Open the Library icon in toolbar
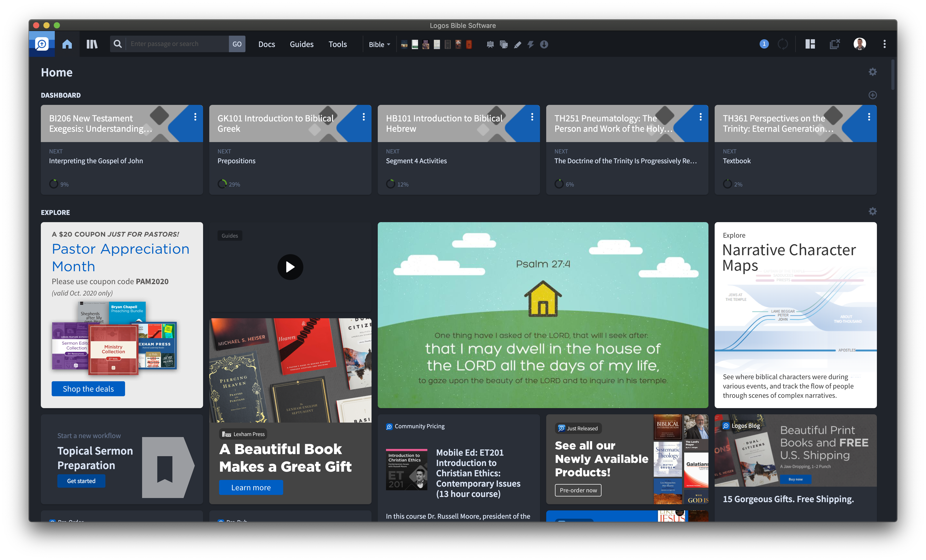Screen dimensions: 926x560 pyautogui.click(x=92, y=44)
